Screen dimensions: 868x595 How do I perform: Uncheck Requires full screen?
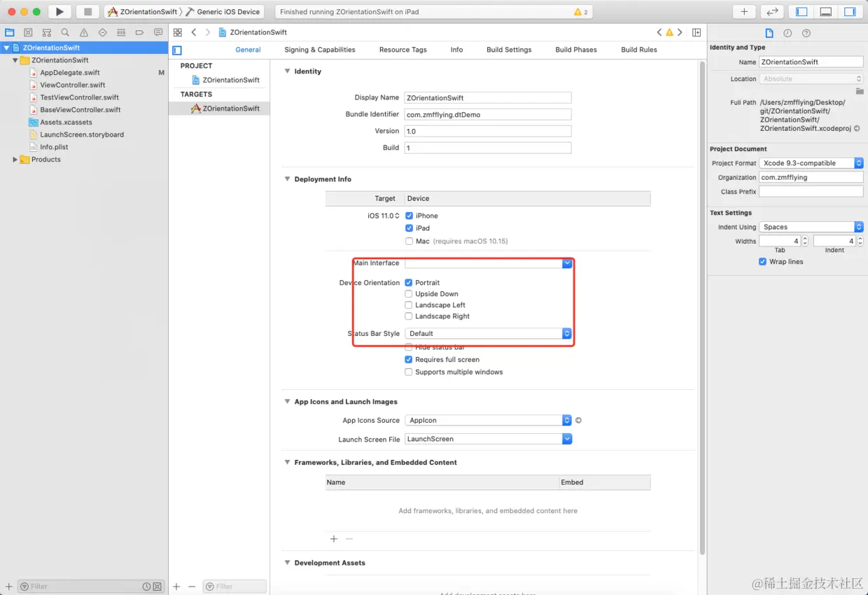click(x=409, y=360)
